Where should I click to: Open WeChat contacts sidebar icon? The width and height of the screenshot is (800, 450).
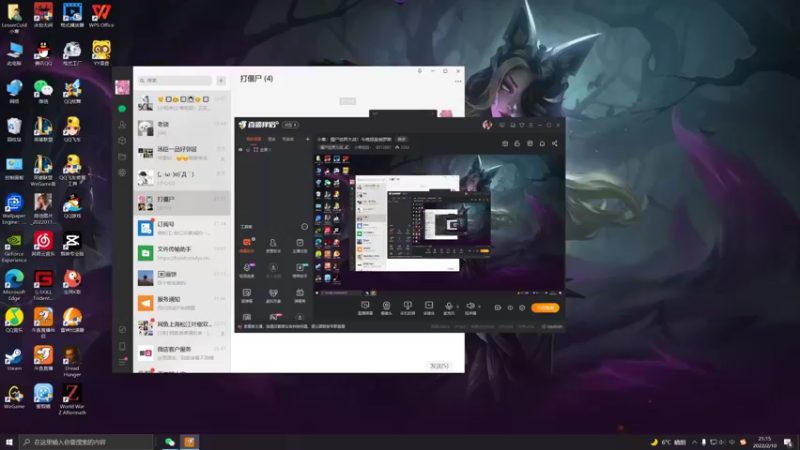click(x=122, y=124)
